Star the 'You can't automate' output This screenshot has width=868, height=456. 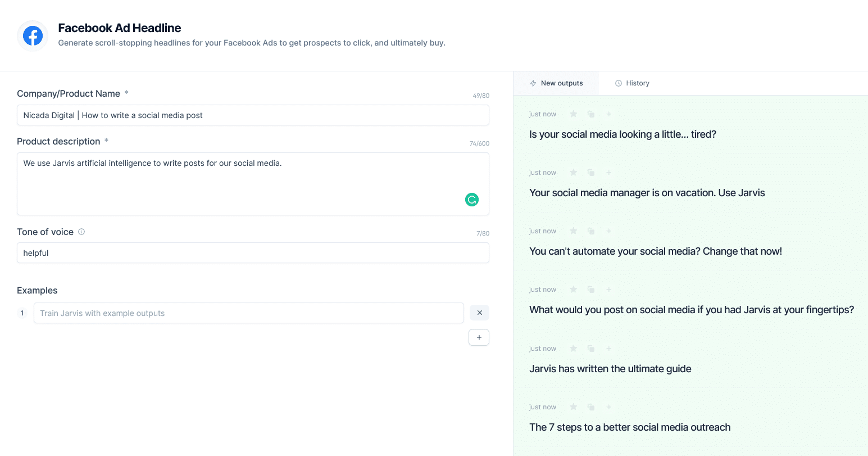574,231
